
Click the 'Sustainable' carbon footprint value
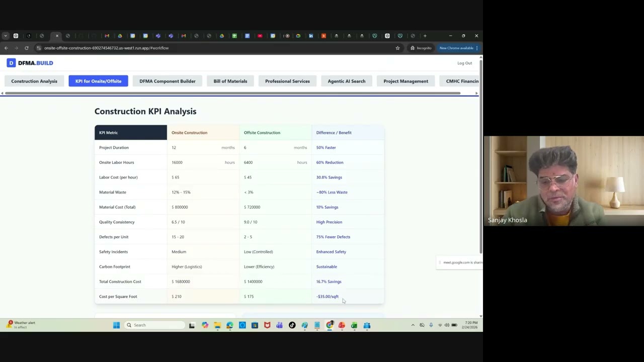point(327,266)
